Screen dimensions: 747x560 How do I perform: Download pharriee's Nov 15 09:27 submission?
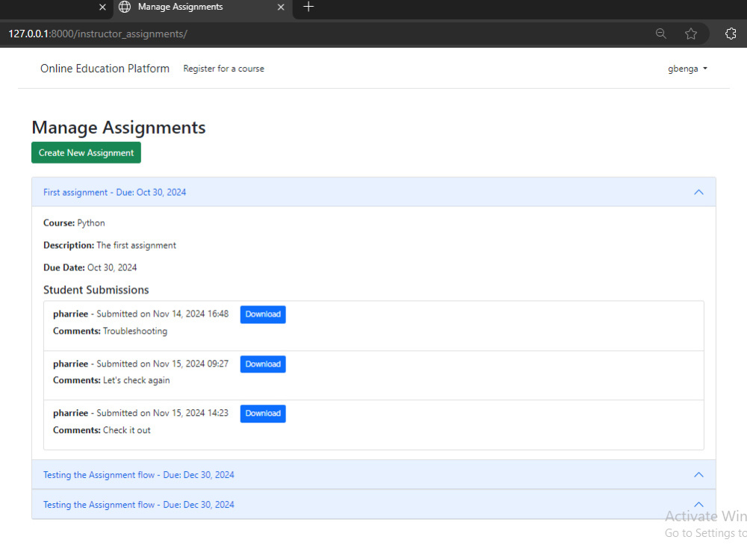263,364
